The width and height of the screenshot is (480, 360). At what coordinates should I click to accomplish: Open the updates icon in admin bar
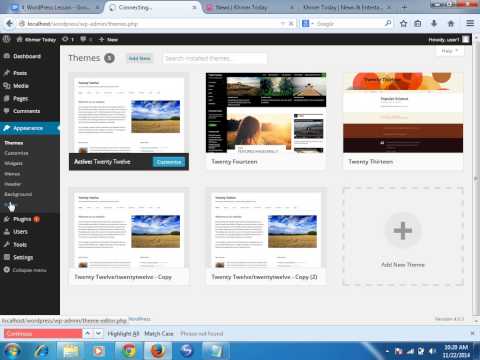68,39
